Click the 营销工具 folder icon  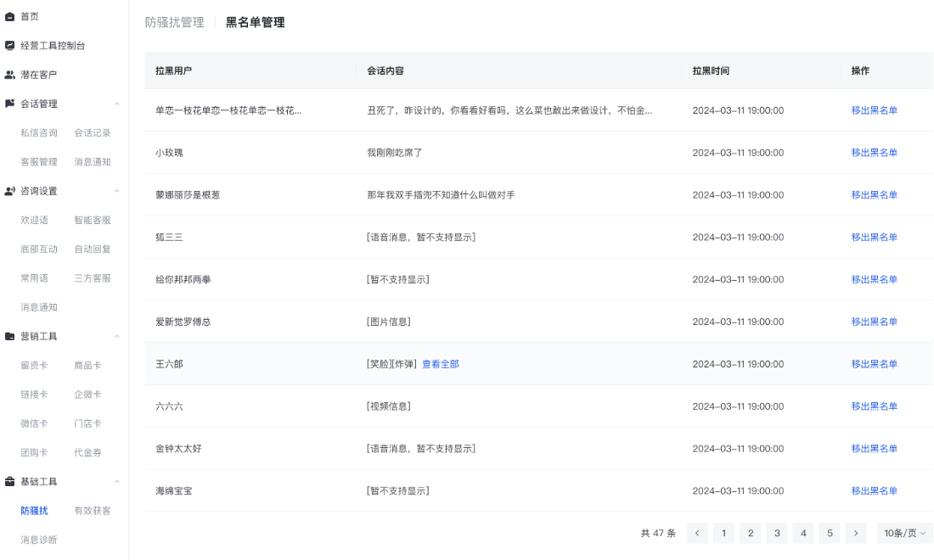pyautogui.click(x=9, y=336)
